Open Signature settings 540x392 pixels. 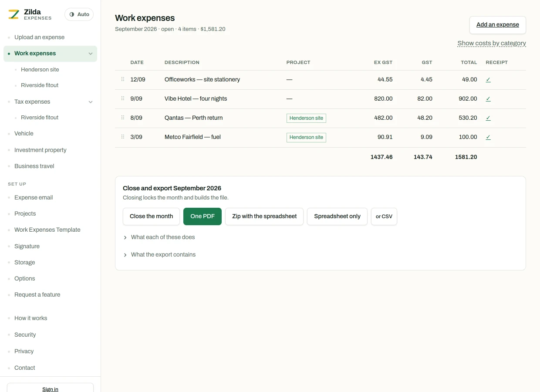coord(27,246)
